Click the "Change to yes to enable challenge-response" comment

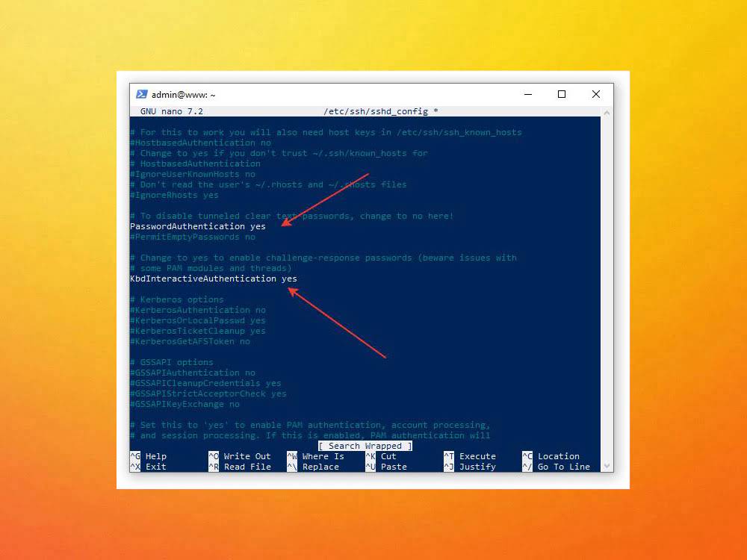point(323,258)
